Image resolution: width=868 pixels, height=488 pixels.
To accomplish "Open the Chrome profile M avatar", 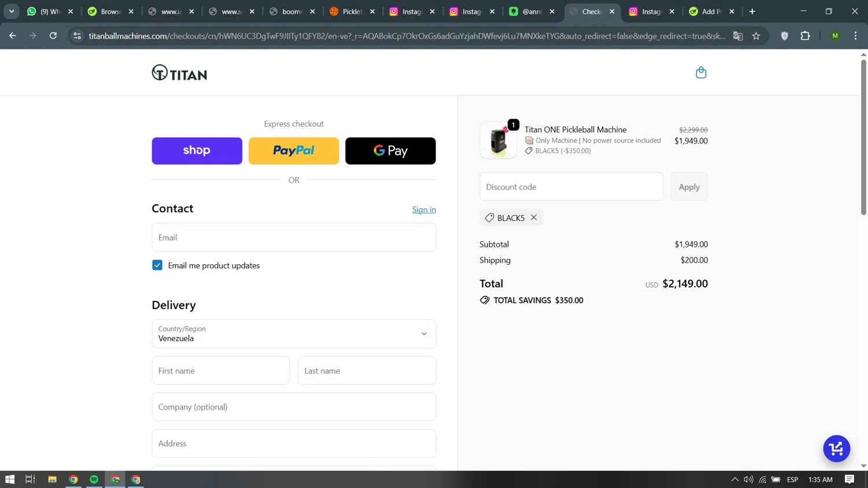I will (x=835, y=36).
